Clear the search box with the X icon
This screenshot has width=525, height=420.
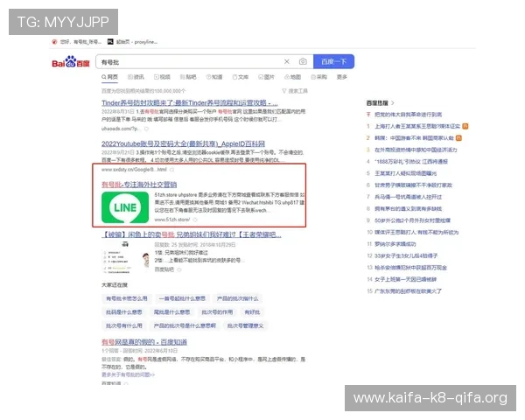[x=287, y=61]
